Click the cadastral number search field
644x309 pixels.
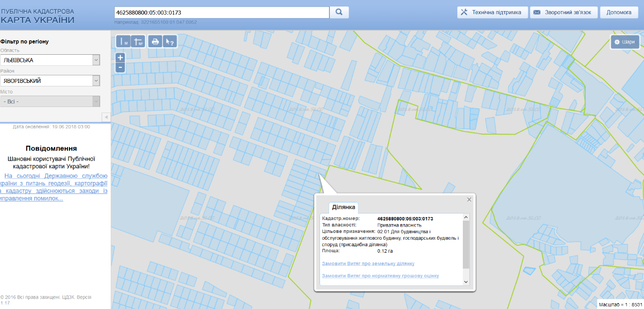pos(221,12)
